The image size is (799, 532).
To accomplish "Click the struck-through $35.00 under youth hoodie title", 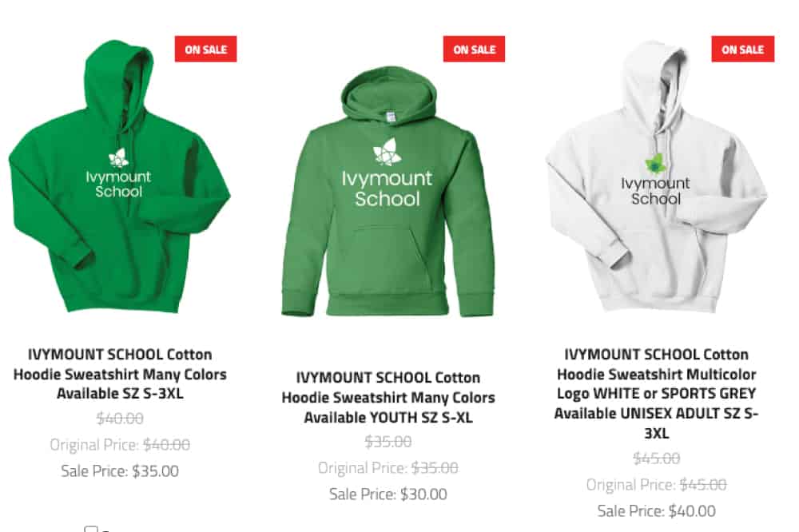I will point(388,441).
